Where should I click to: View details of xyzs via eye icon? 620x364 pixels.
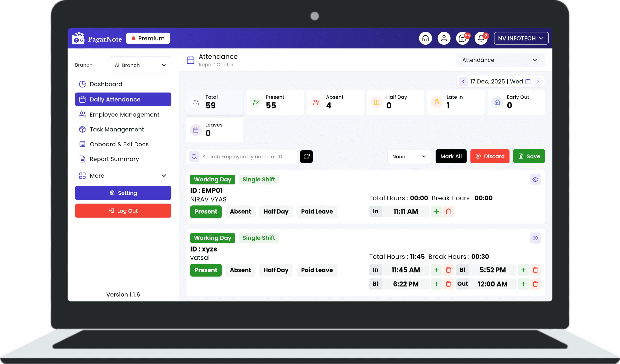click(535, 238)
